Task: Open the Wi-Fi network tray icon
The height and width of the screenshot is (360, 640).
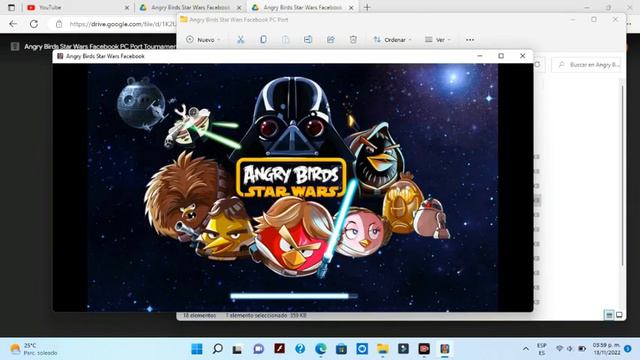Action: 559,349
